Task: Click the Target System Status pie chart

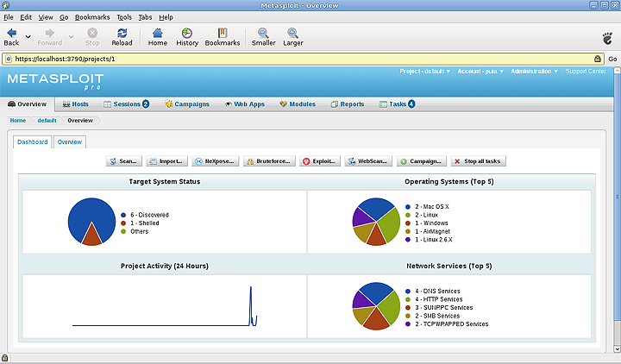Action: pyautogui.click(x=92, y=222)
